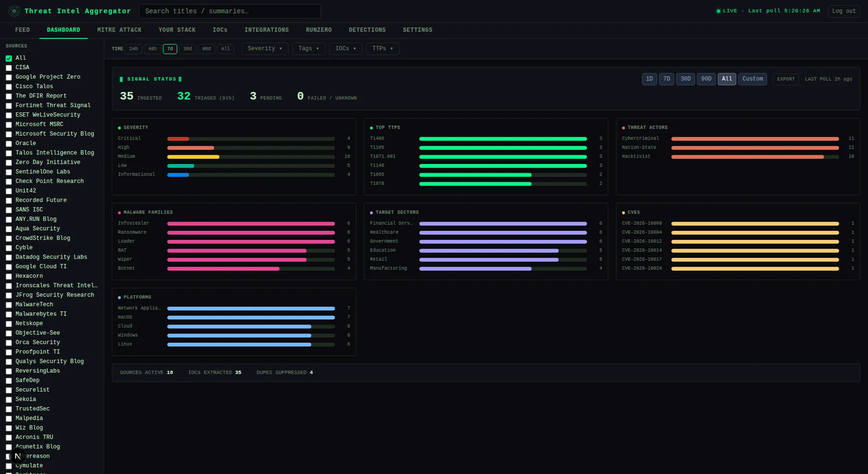Check the Google Project Zero source
This screenshot has height=474, width=868.
[x=9, y=77]
